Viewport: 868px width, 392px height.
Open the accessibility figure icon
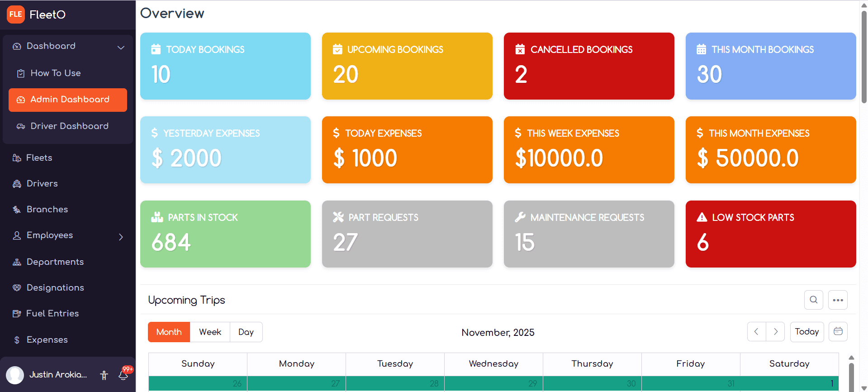click(x=104, y=375)
